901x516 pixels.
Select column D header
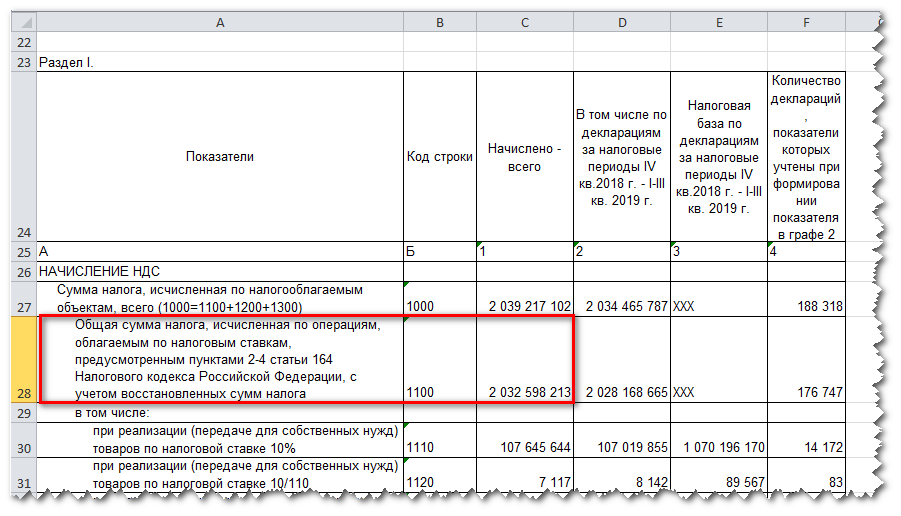[x=622, y=22]
